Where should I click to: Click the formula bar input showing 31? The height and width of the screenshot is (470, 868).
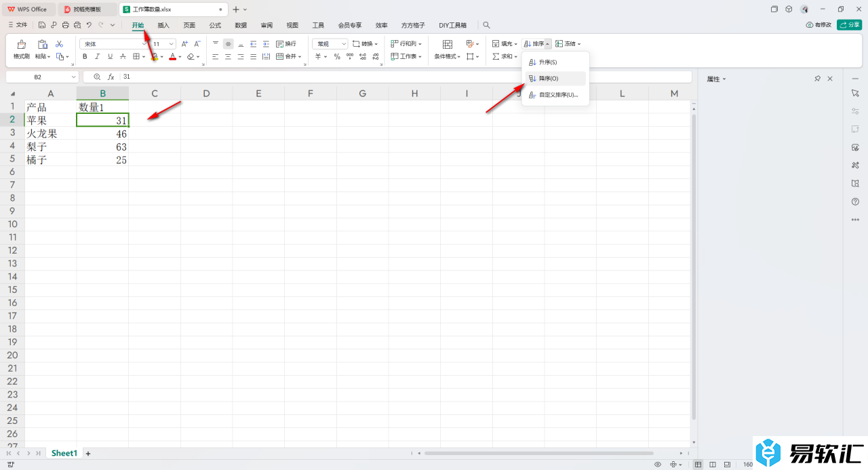tap(406, 77)
